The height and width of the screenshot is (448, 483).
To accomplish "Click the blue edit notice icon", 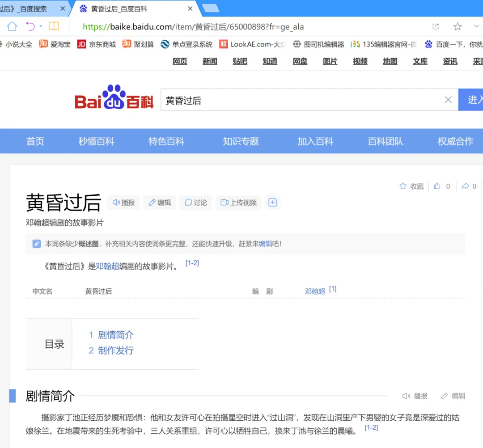I will coord(37,244).
